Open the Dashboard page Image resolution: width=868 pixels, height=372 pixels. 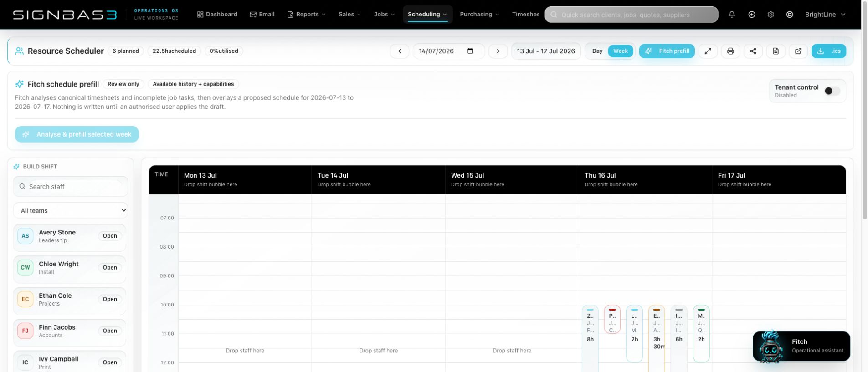pyautogui.click(x=217, y=15)
